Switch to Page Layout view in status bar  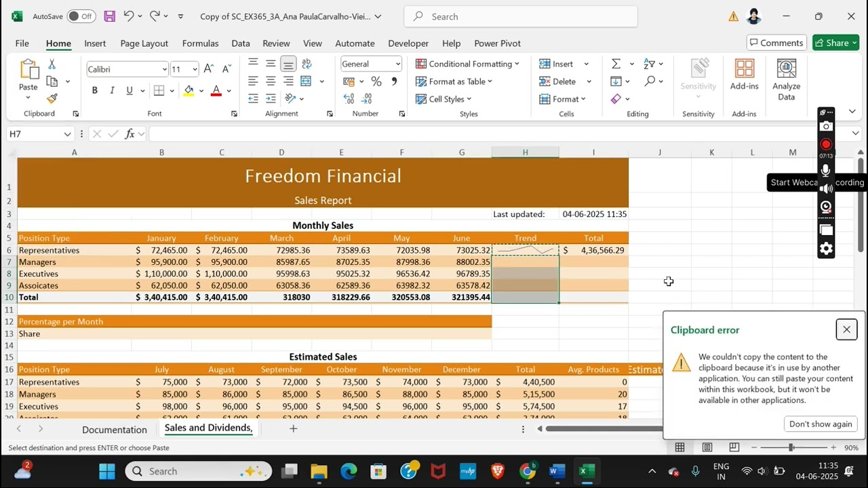[707, 447]
